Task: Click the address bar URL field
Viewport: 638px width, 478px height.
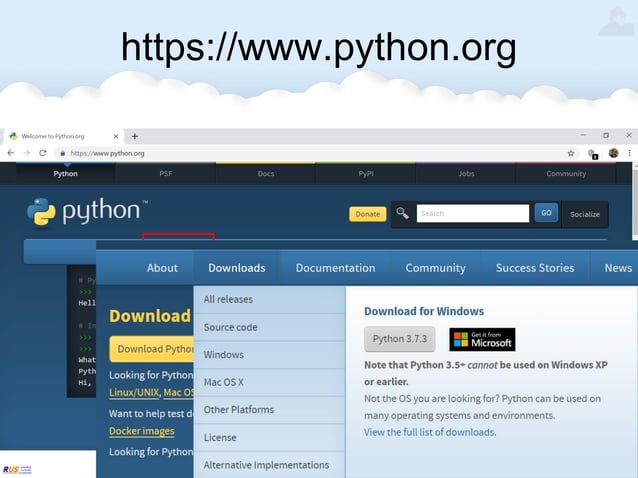Action: (x=309, y=153)
